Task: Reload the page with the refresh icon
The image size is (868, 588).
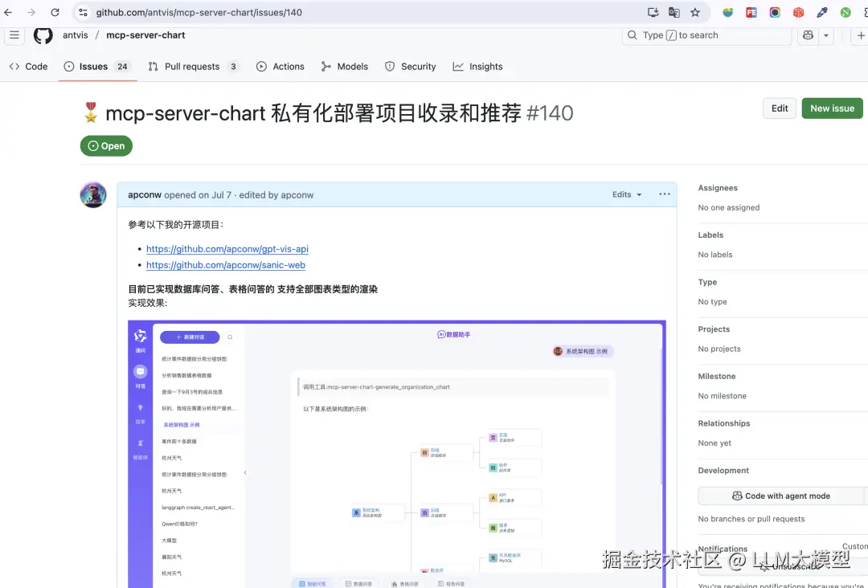Action: [x=55, y=12]
